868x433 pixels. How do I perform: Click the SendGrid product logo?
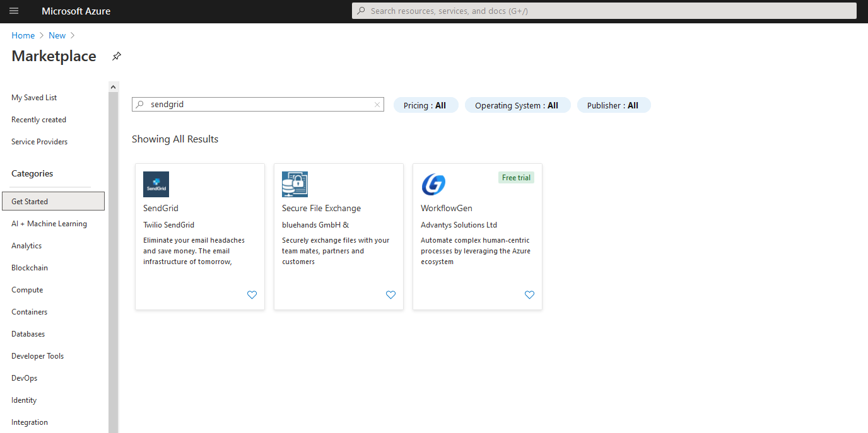[156, 183]
